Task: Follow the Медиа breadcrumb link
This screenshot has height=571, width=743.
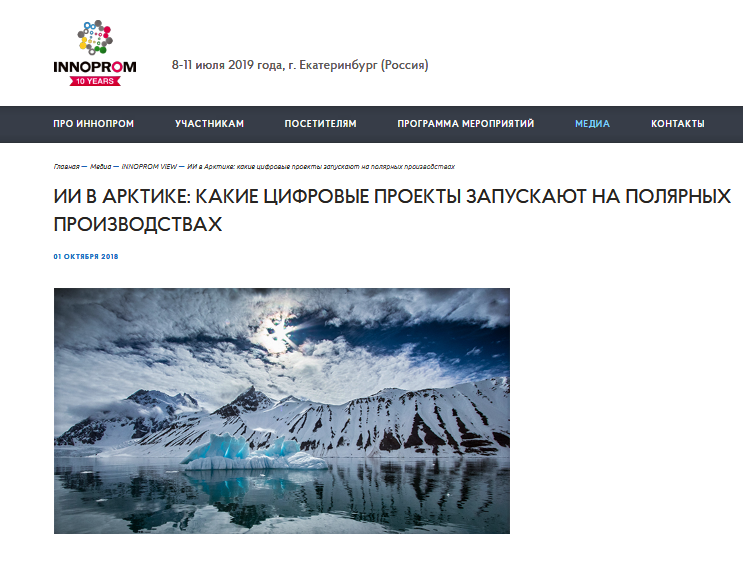Action: pyautogui.click(x=100, y=166)
